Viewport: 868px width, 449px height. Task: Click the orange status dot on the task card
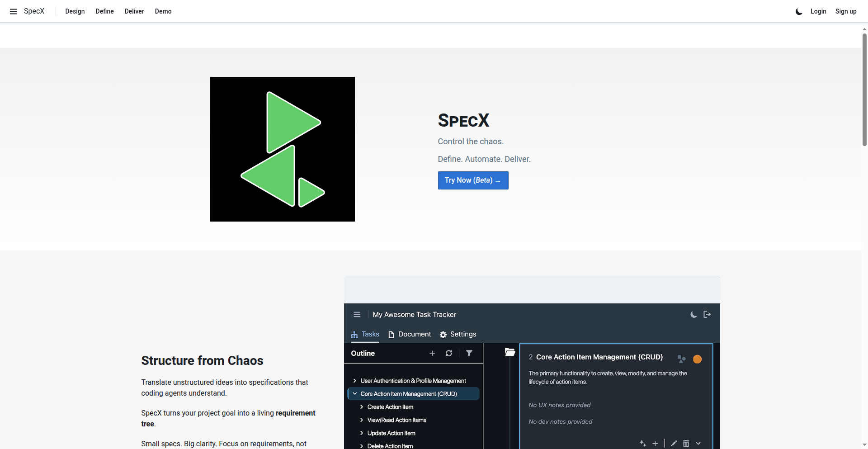pyautogui.click(x=697, y=359)
